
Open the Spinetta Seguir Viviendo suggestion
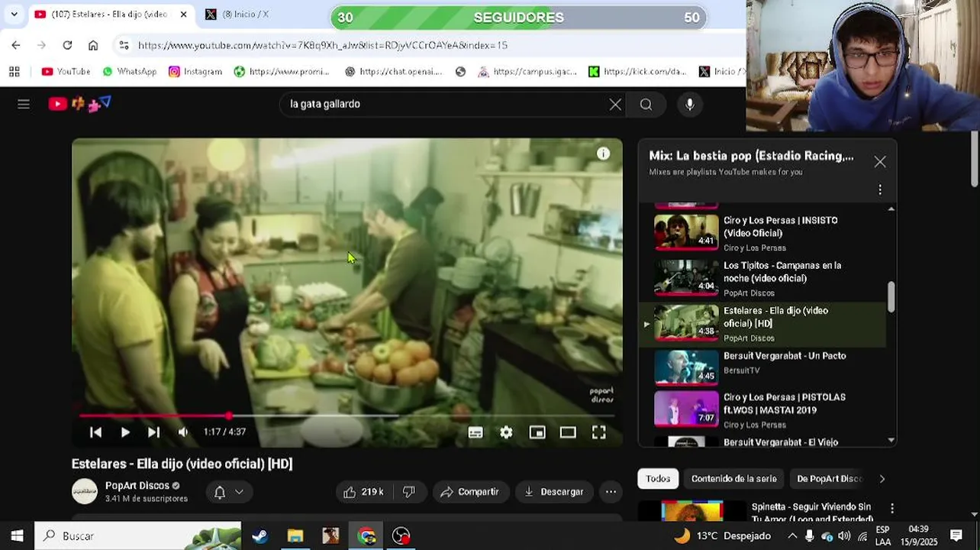[811, 513]
